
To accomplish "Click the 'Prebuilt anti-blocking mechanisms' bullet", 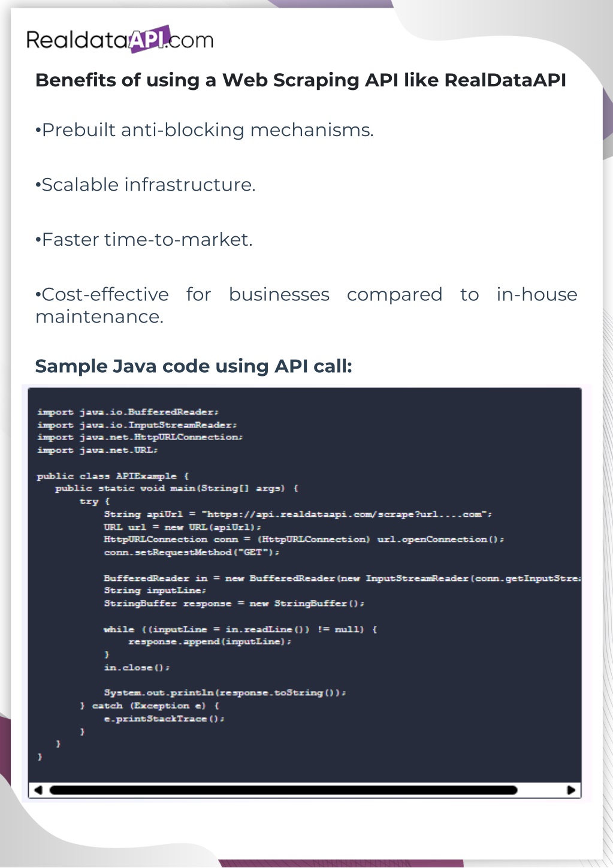I will [204, 130].
